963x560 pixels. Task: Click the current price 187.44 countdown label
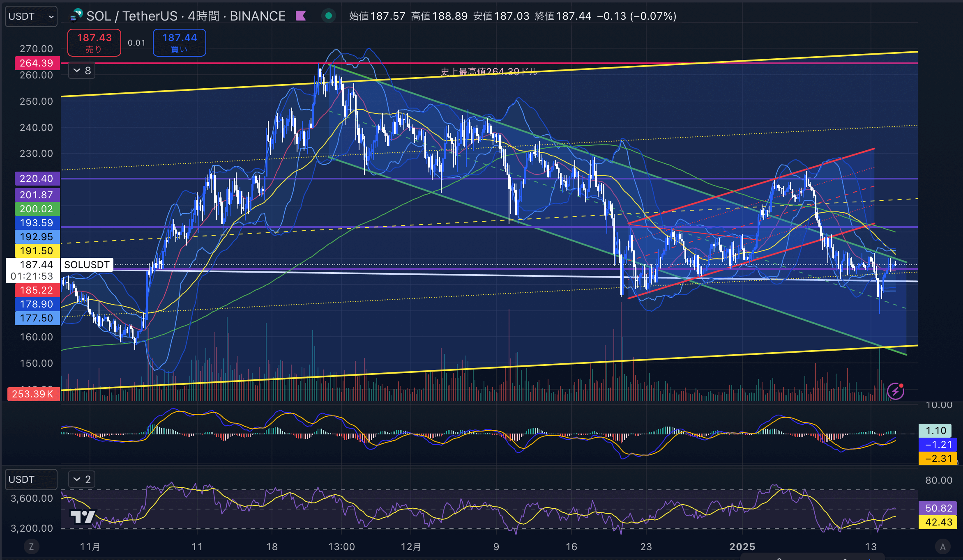32,270
